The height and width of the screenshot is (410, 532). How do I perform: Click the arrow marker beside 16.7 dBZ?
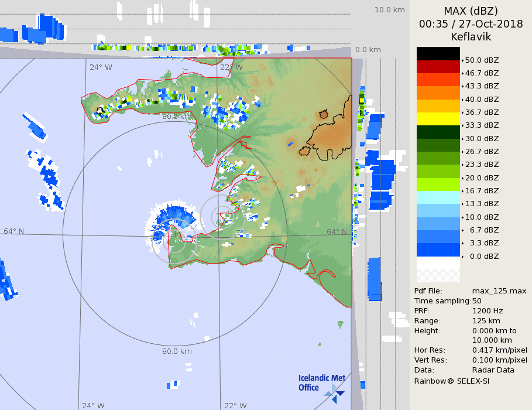(x=462, y=191)
